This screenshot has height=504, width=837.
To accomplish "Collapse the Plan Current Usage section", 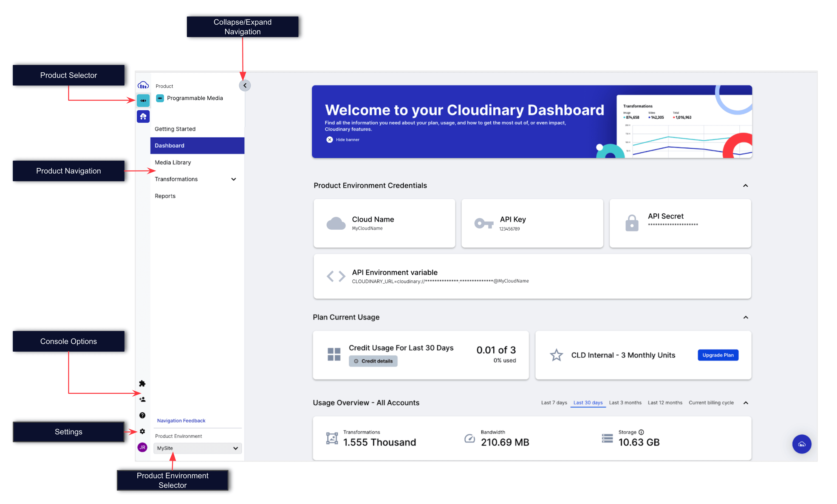I will (x=745, y=317).
